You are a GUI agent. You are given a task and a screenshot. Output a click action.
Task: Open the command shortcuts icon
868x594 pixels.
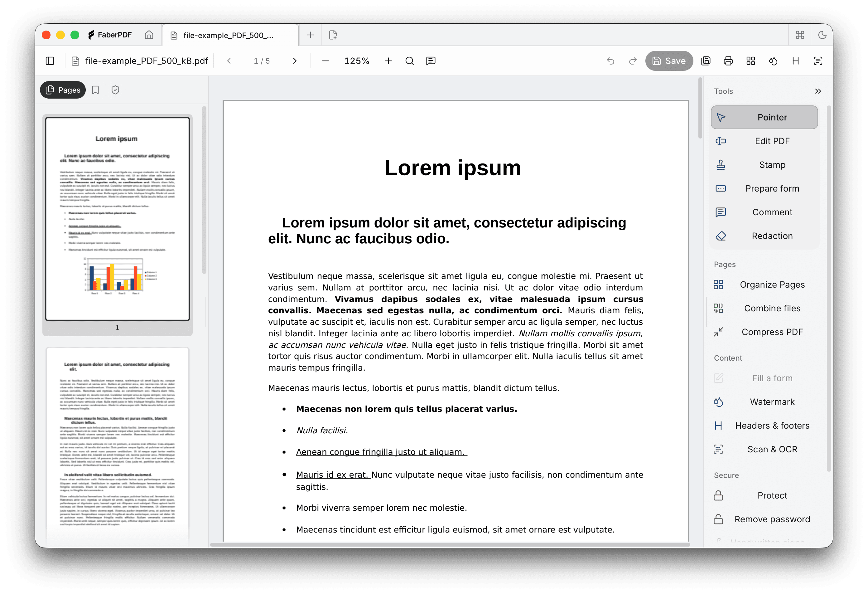pos(800,35)
